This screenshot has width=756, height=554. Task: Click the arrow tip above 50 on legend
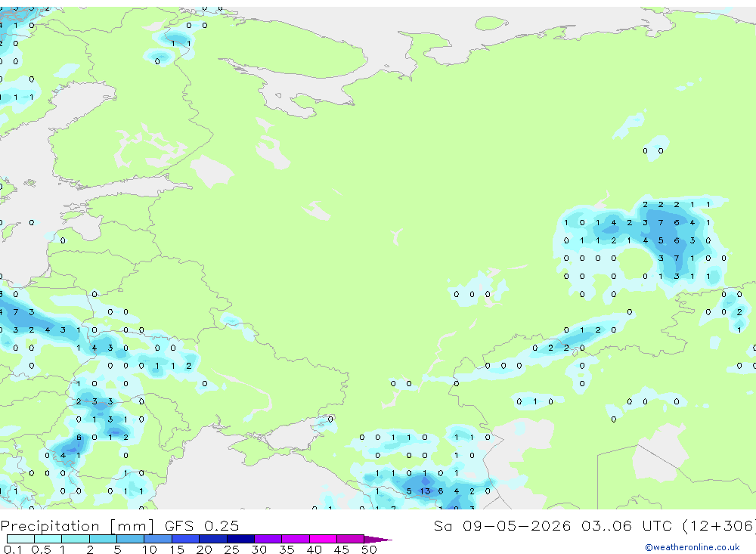point(378,540)
